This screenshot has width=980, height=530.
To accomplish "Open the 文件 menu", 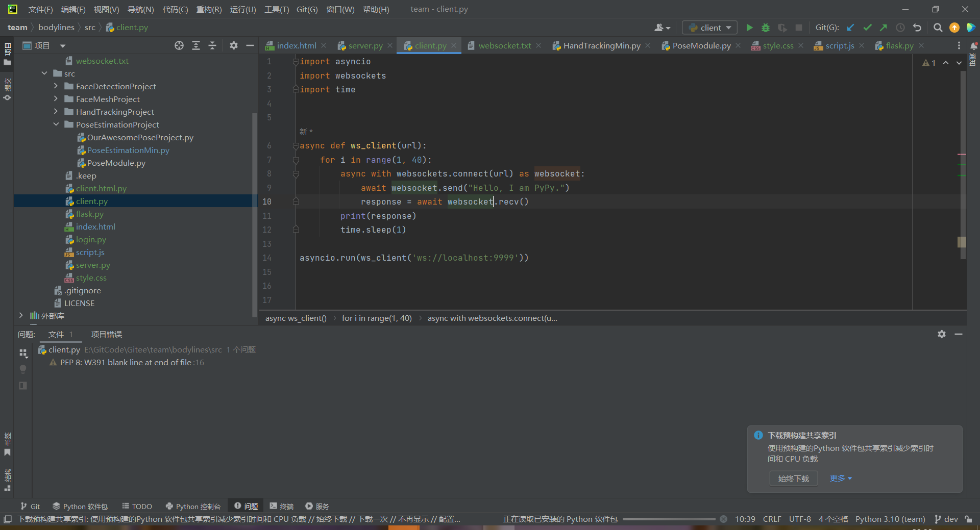I will (40, 9).
